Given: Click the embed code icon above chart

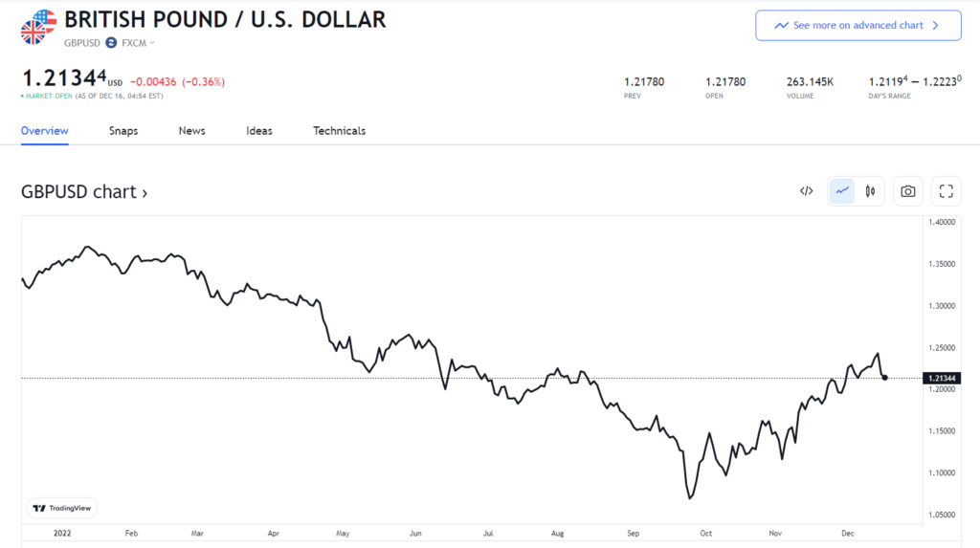Looking at the screenshot, I should click(x=806, y=191).
